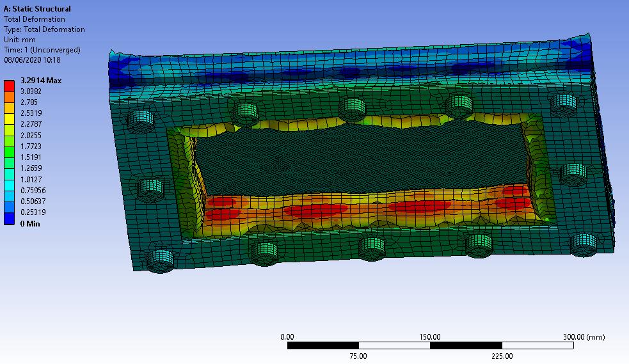Click the '3.2914 Max' legend value
Image resolution: width=629 pixels, height=364 pixels.
[x=41, y=81]
